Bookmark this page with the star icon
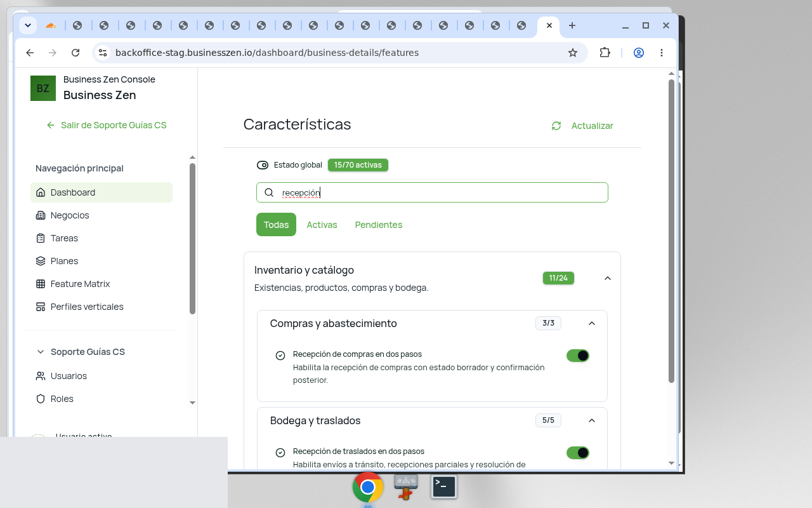 (x=573, y=53)
